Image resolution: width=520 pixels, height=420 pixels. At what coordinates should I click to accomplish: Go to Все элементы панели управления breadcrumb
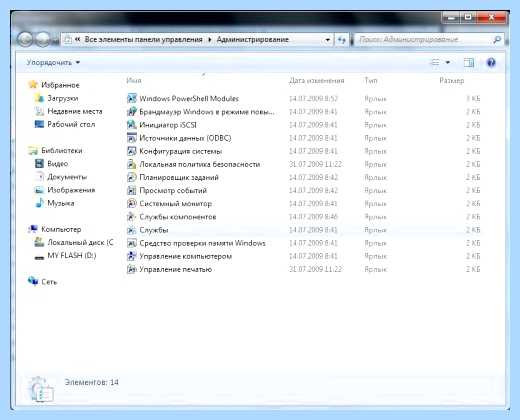(143, 40)
